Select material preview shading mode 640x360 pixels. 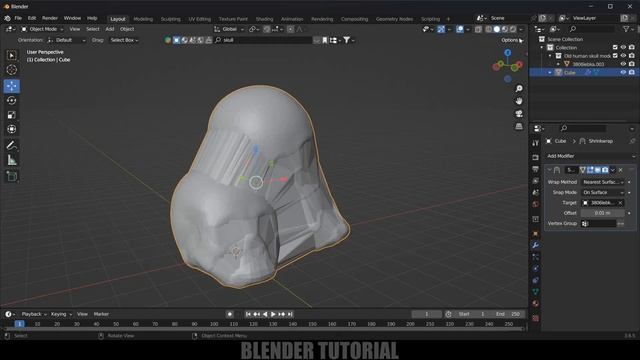coord(505,29)
